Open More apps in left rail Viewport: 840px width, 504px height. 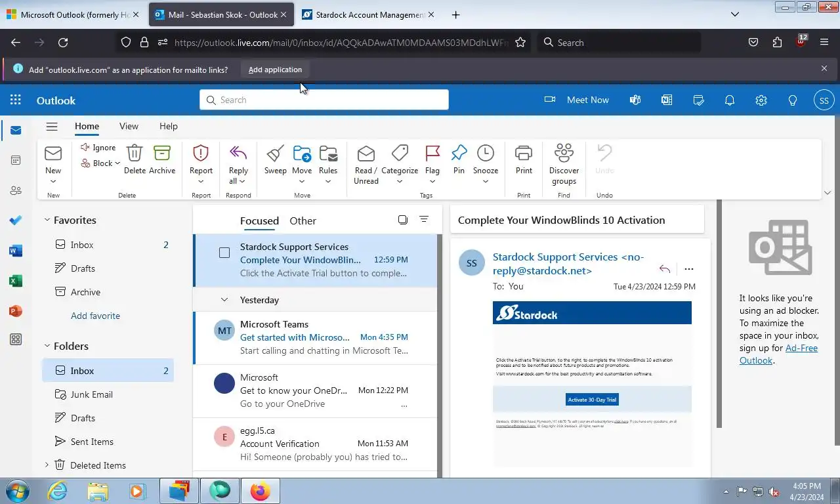coord(16,339)
